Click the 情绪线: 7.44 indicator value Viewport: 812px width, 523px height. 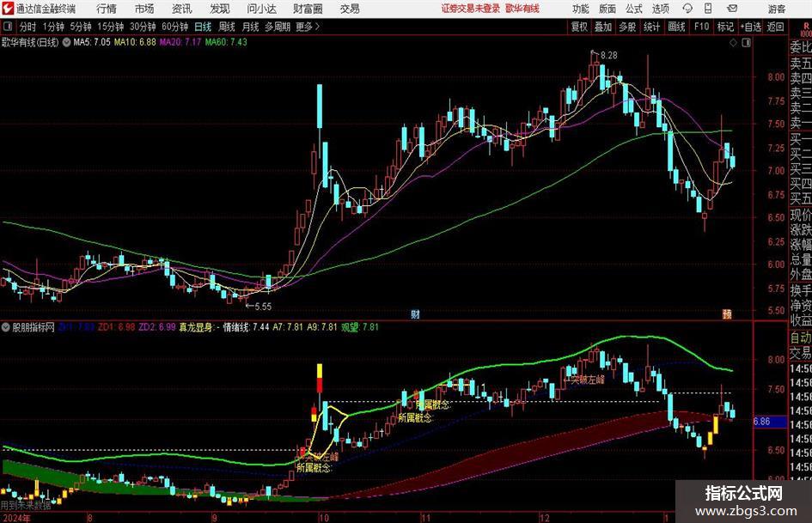pyautogui.click(x=246, y=327)
